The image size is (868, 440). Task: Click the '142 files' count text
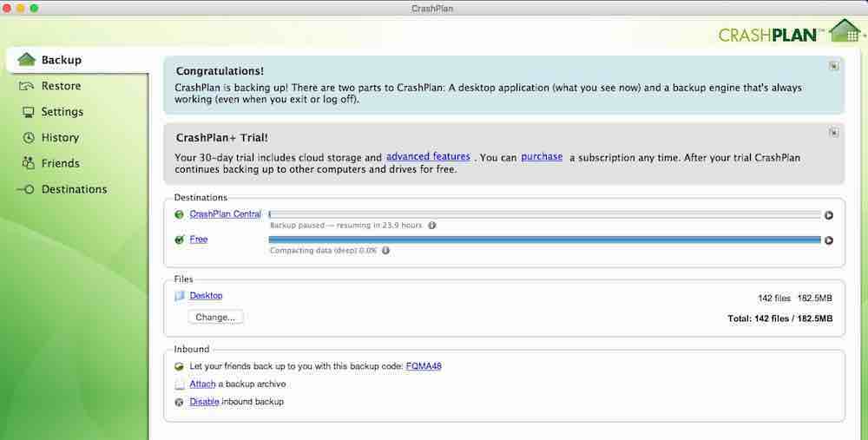pos(774,299)
